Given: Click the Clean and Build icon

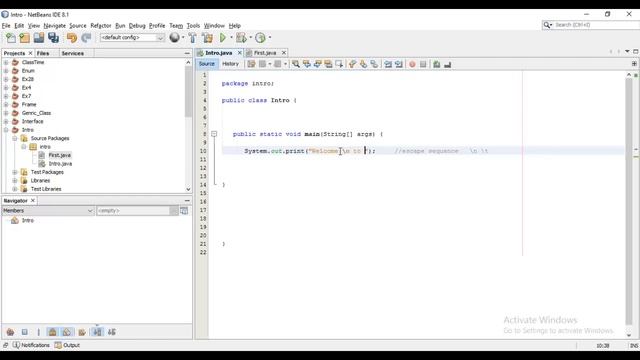Looking at the screenshot, I should click(207, 38).
